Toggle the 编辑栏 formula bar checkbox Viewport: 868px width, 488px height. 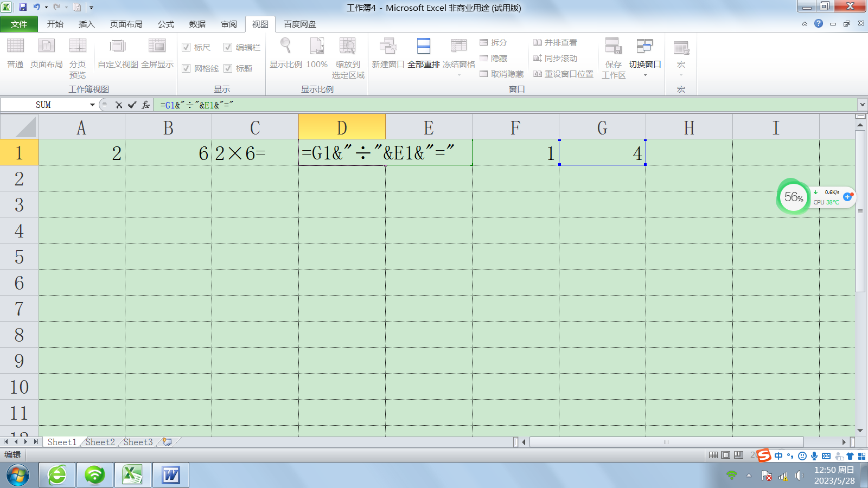pyautogui.click(x=228, y=47)
